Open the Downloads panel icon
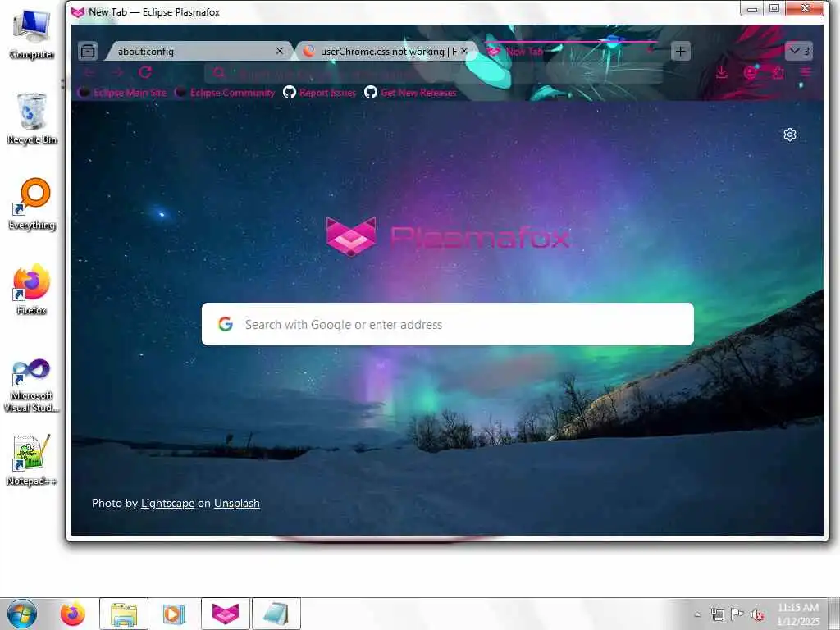The image size is (840, 630). click(722, 72)
